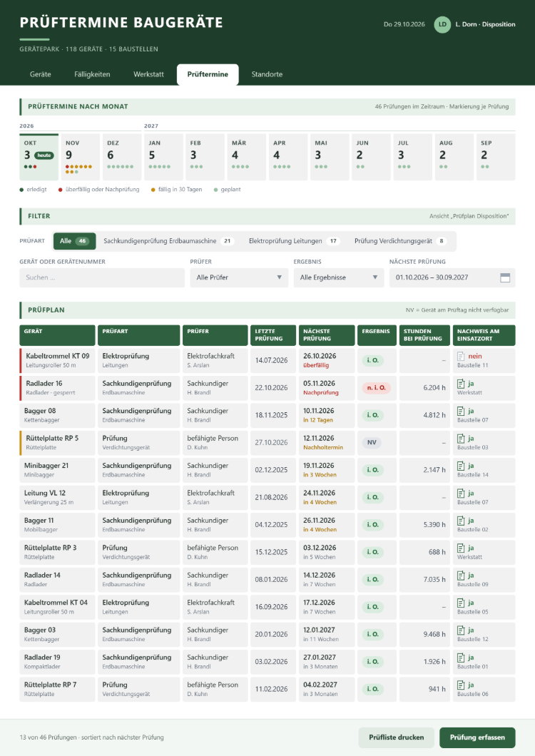Open Nachweis document icon for Leitung VL 12
Screen dimensions: 535x756
point(461,494)
